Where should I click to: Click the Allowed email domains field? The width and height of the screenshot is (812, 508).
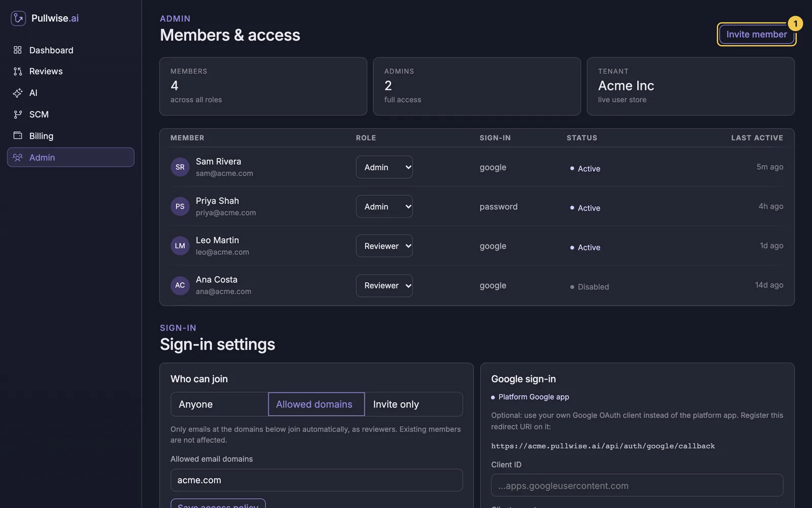(317, 480)
